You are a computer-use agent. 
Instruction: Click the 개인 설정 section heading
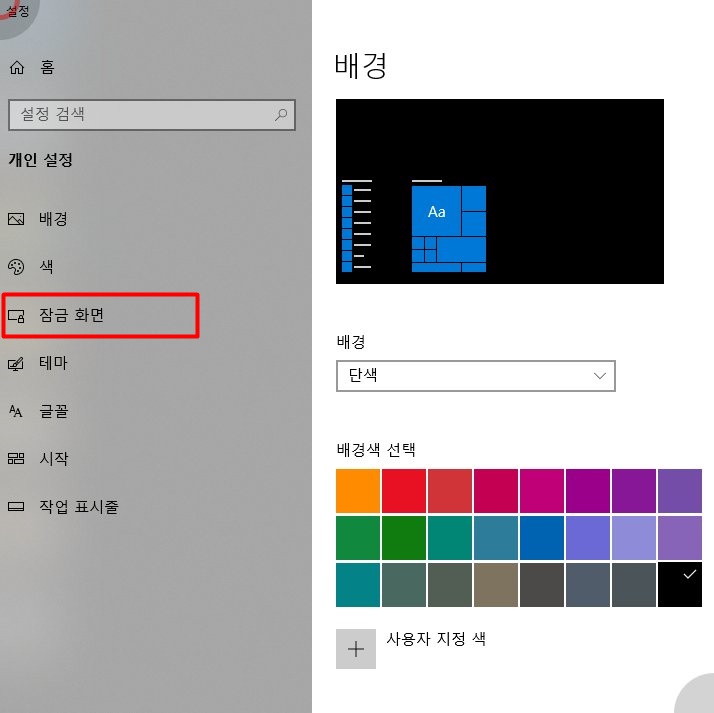point(41,160)
